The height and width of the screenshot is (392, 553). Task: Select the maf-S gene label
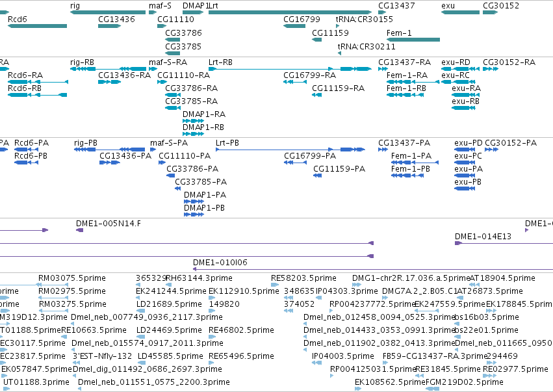coord(160,6)
